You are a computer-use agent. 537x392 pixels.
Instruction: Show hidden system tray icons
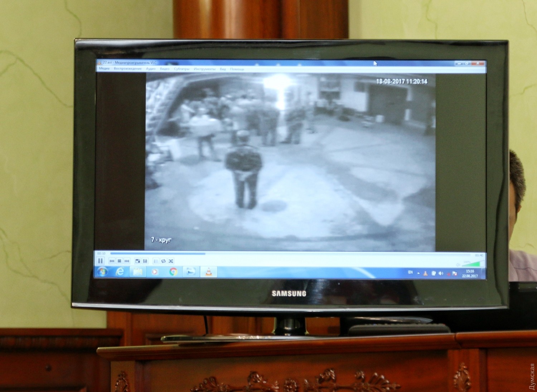pos(419,273)
